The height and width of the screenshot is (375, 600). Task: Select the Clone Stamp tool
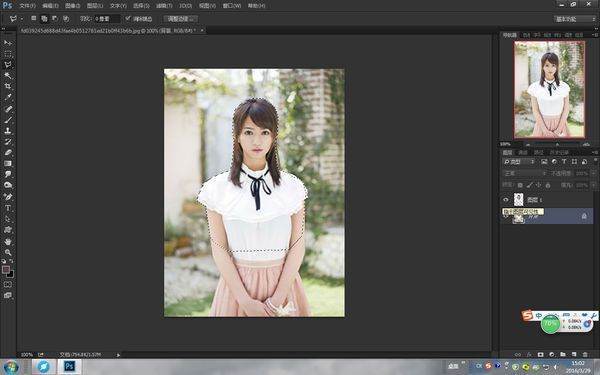click(x=8, y=130)
